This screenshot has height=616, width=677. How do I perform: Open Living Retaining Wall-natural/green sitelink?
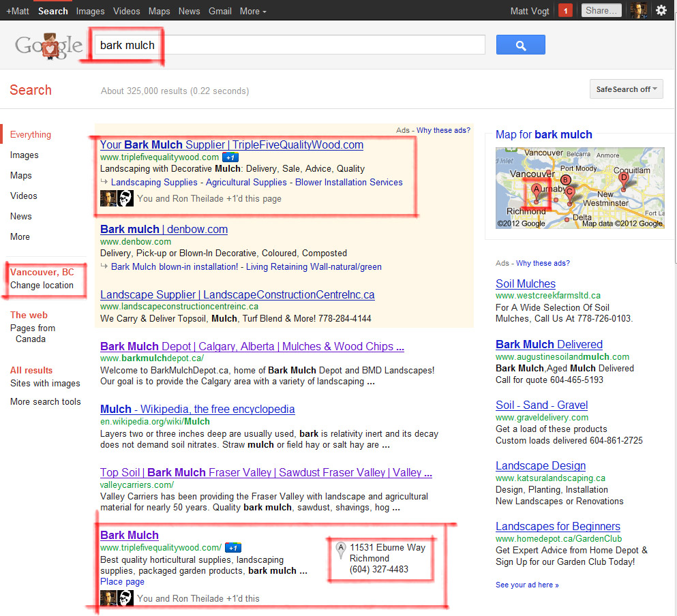click(314, 267)
